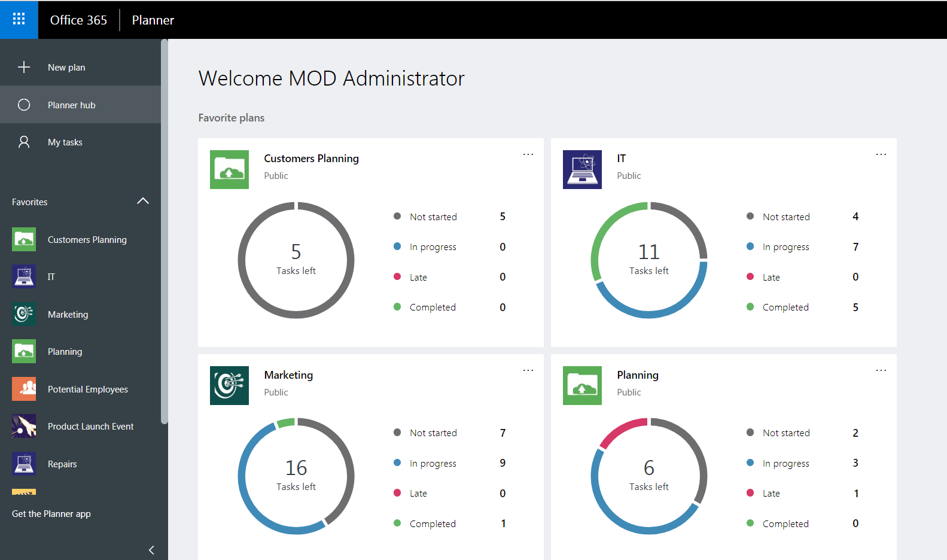Open the Planning plan title on card
Image resolution: width=947 pixels, height=560 pixels.
click(x=638, y=375)
